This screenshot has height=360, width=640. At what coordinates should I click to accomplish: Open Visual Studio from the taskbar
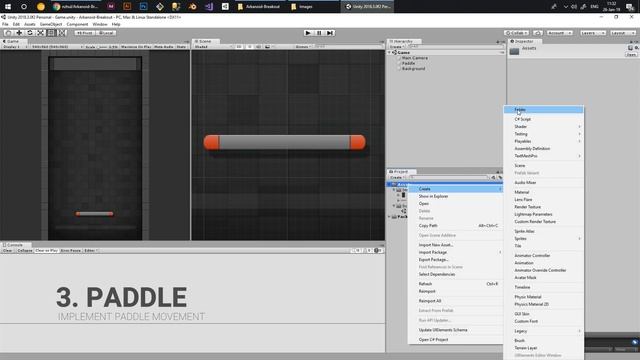(209, 7)
